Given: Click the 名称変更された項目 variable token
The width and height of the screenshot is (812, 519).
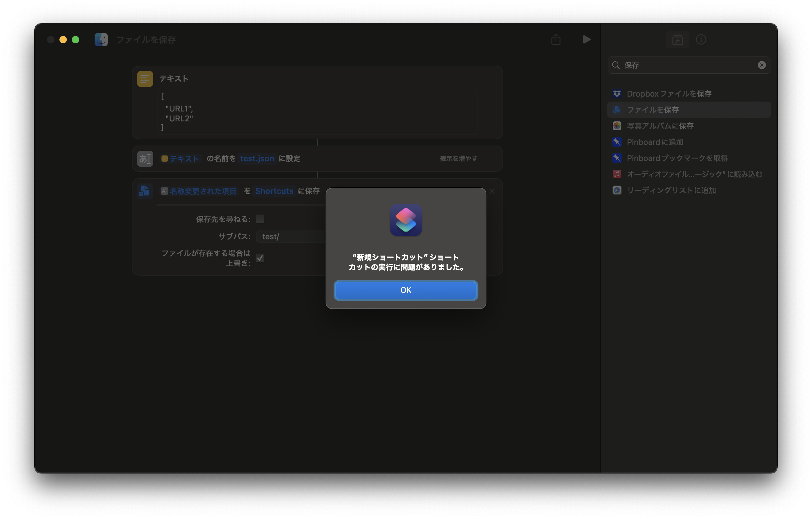Looking at the screenshot, I should (x=203, y=191).
